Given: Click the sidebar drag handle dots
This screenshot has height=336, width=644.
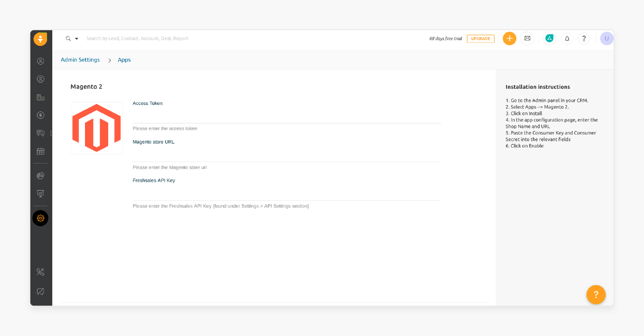Looking at the screenshot, I should (51, 133).
